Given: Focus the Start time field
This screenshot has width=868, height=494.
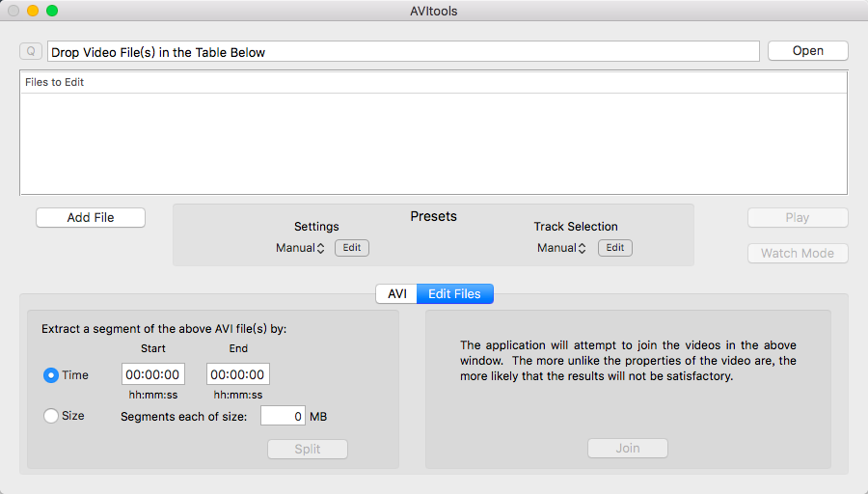Looking at the screenshot, I should pos(152,374).
